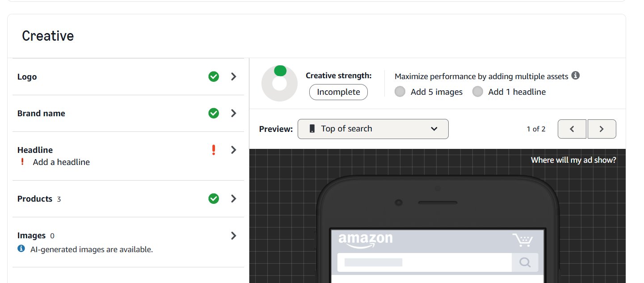Click the Incomplete creative strength badge

(x=338, y=92)
